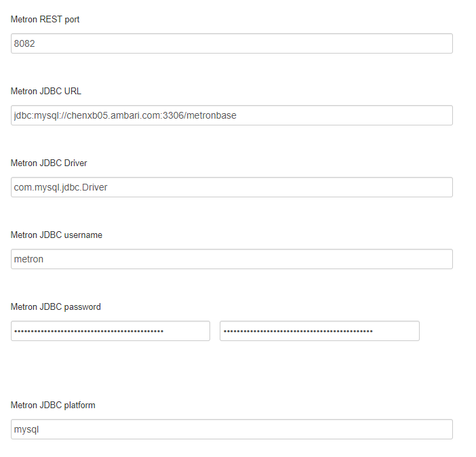Select the "Metron JDBC Driver" label
This screenshot has height=457, width=476.
(x=49, y=163)
